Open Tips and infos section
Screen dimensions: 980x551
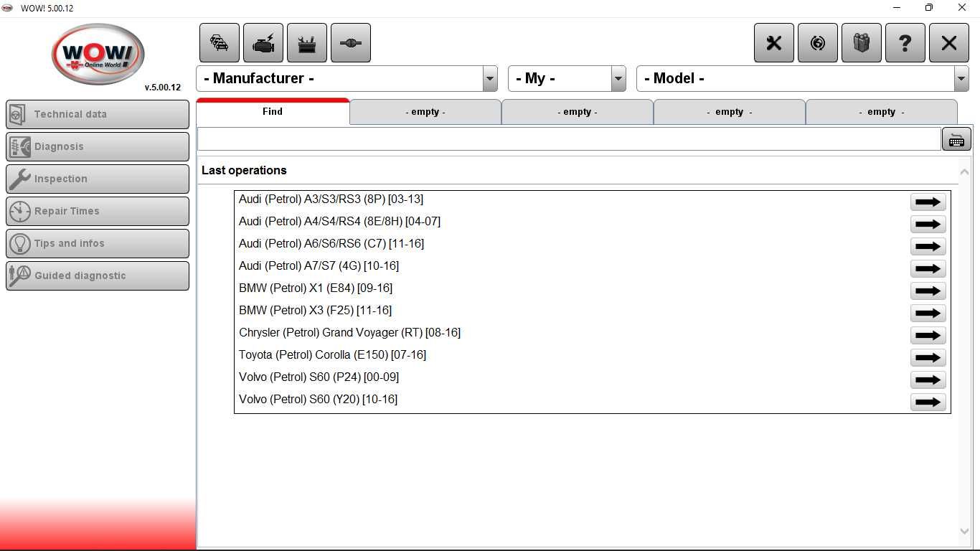(98, 243)
